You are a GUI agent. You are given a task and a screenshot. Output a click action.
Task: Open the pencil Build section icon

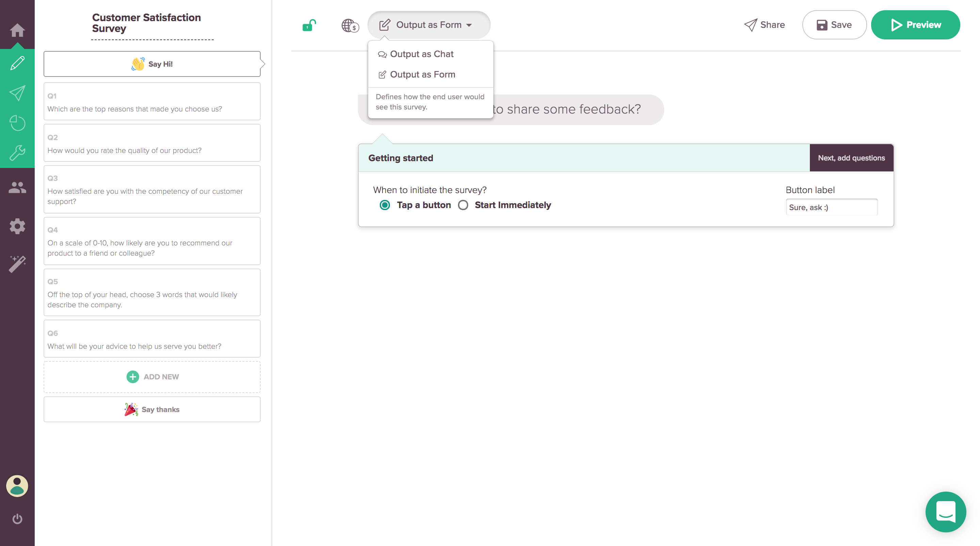17,63
